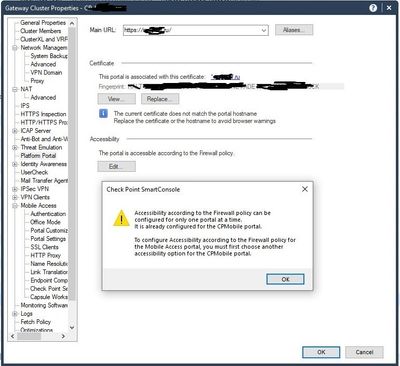400x366 pixels.
Task: Expand the Identity Awareness tree node
Action: (15, 164)
